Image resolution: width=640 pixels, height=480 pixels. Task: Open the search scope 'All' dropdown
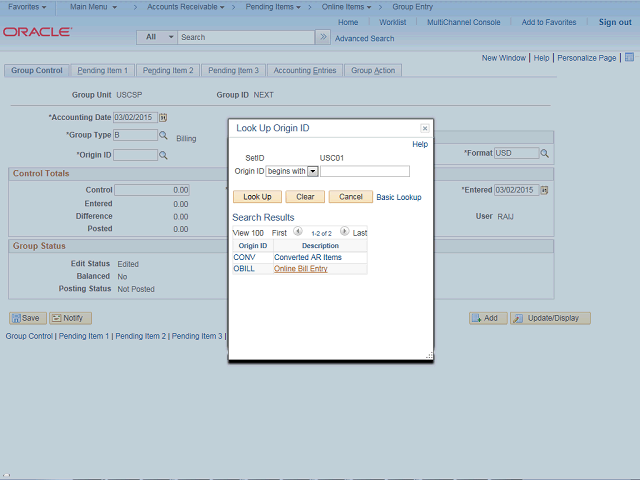pyautogui.click(x=156, y=37)
